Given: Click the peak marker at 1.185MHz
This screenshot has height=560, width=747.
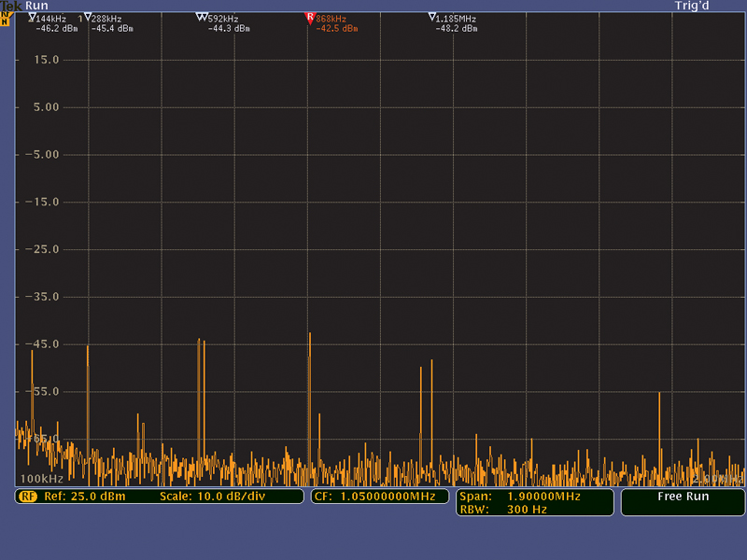Looking at the screenshot, I should pos(431,18).
